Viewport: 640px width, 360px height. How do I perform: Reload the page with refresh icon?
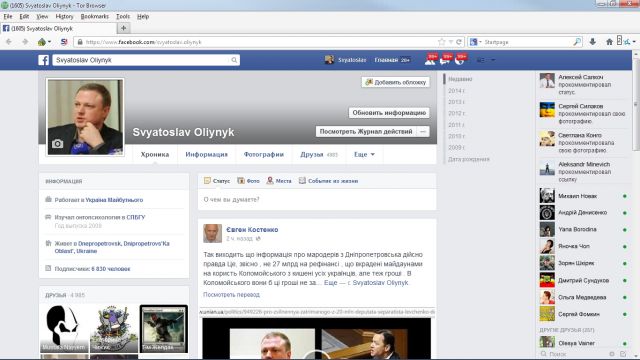point(459,42)
